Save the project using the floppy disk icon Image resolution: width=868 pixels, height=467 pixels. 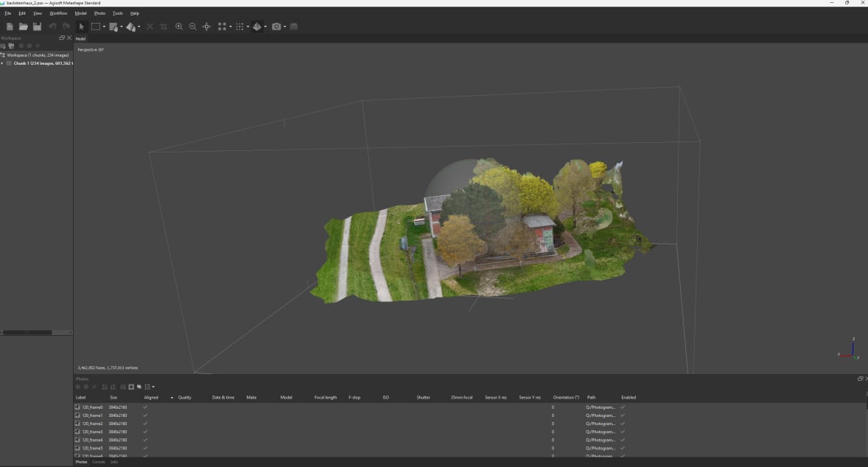37,27
